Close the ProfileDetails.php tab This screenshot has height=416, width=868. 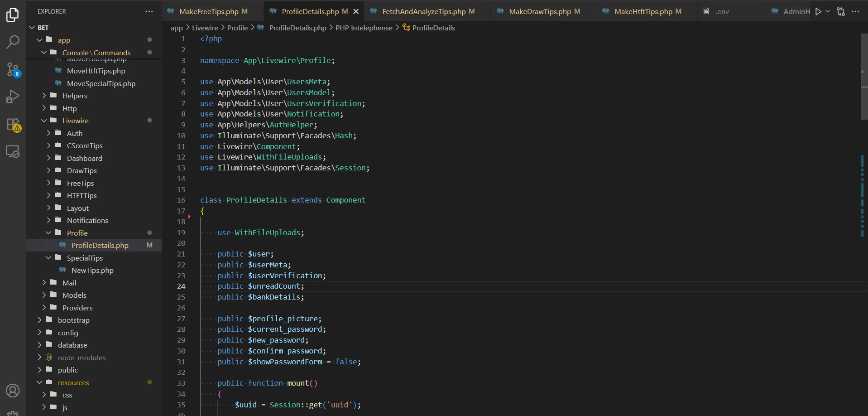pyautogui.click(x=356, y=12)
